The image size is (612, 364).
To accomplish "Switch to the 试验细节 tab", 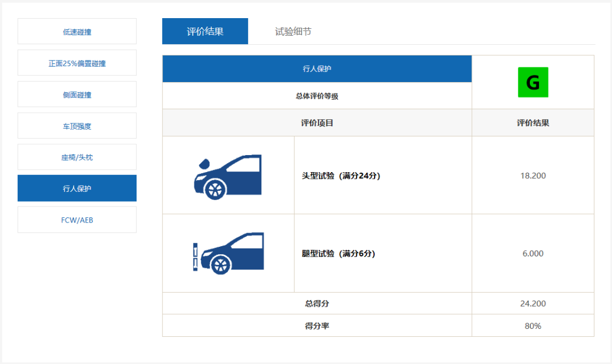I will pyautogui.click(x=293, y=32).
